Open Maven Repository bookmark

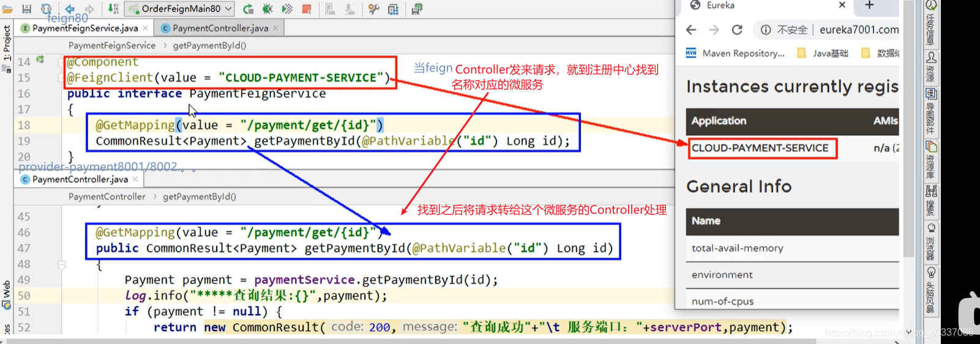(x=735, y=53)
